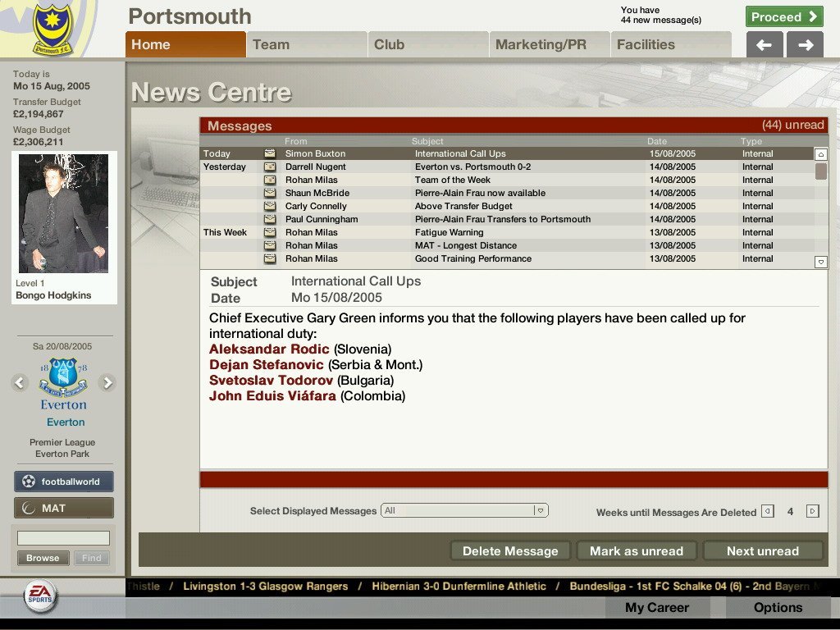Click envelope icon beside Team of the Week
Screen dimensions: 840x630
[x=270, y=180]
